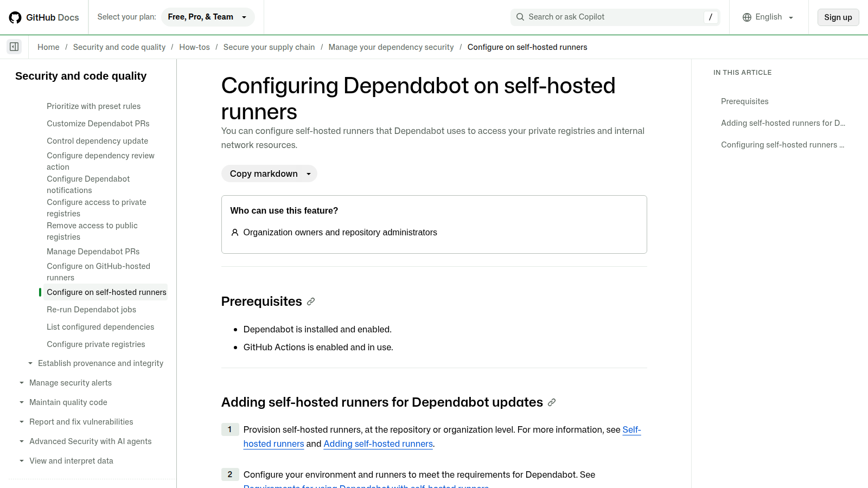The height and width of the screenshot is (488, 868).
Task: Expand Maintain quality code section
Action: [x=22, y=402]
